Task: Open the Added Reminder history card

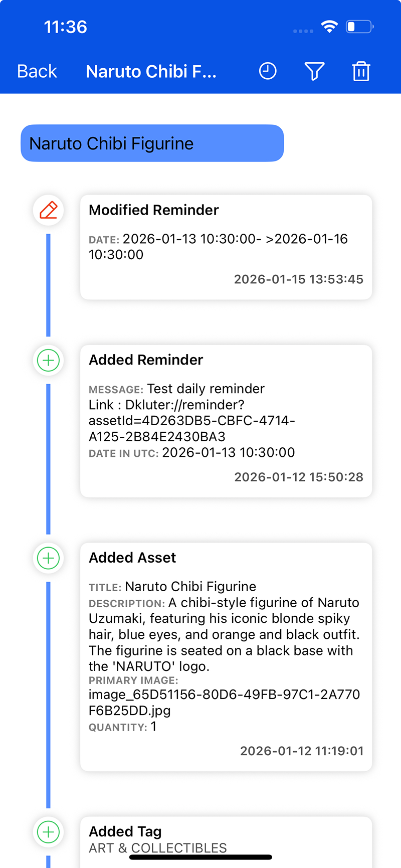Action: (226, 421)
